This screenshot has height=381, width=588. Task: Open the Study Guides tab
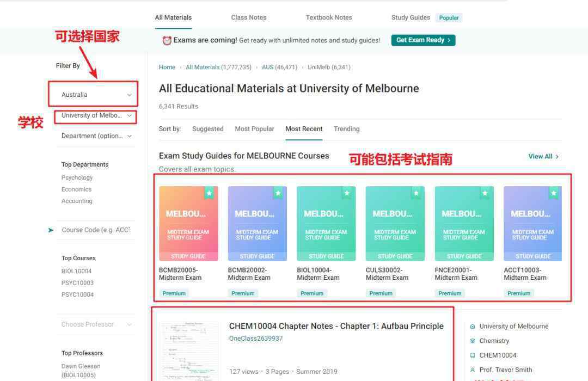[x=411, y=17]
